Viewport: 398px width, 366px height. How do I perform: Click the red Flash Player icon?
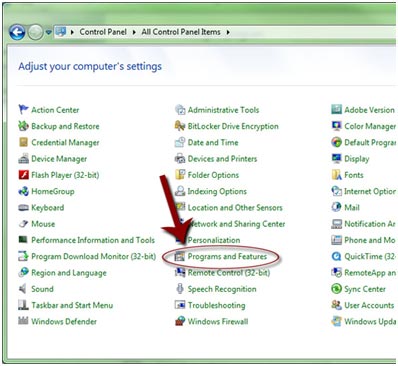tap(23, 175)
